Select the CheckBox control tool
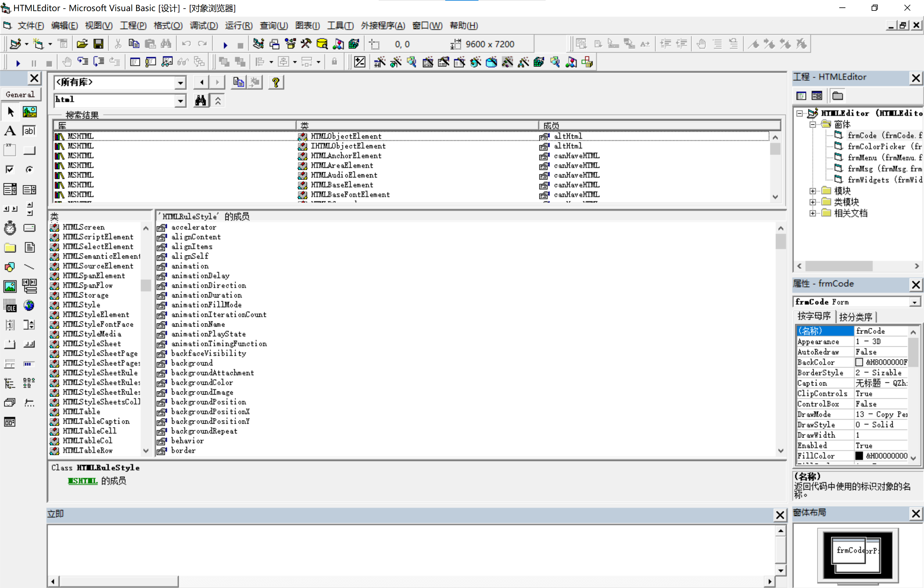 click(10, 169)
